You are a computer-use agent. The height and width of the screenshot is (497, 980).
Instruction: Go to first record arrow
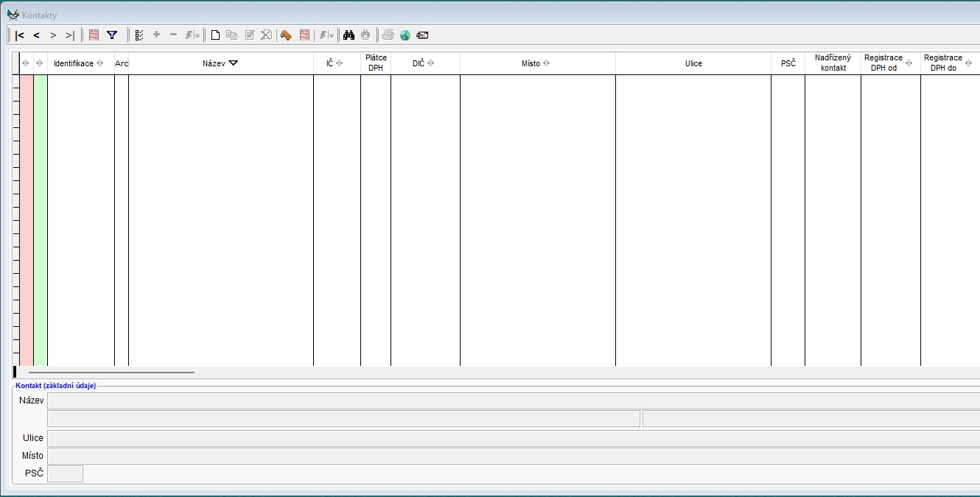[20, 35]
